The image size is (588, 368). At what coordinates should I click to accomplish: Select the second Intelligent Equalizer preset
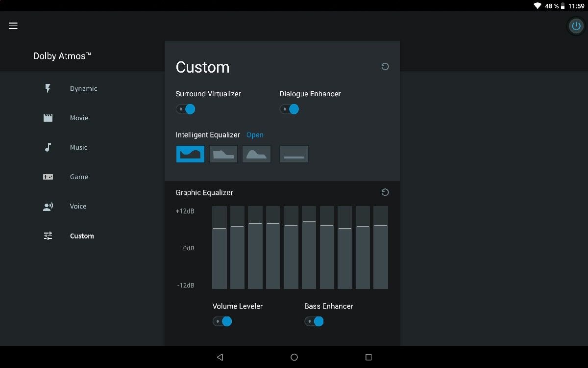pos(223,154)
